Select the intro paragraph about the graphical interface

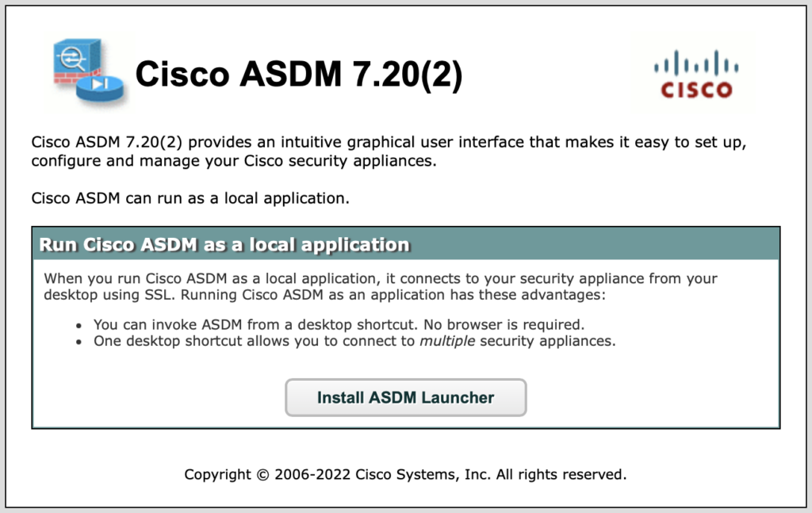point(389,151)
